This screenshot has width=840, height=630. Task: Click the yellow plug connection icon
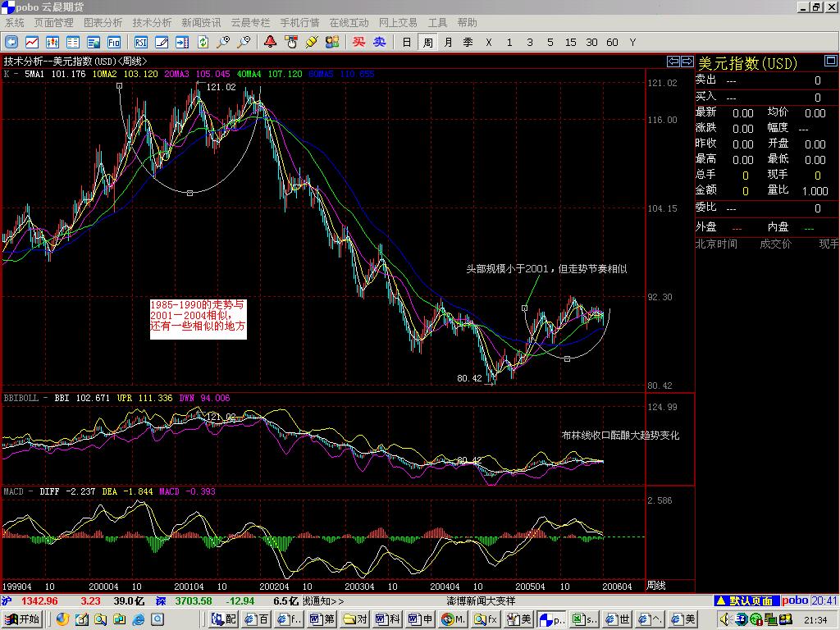[x=312, y=42]
